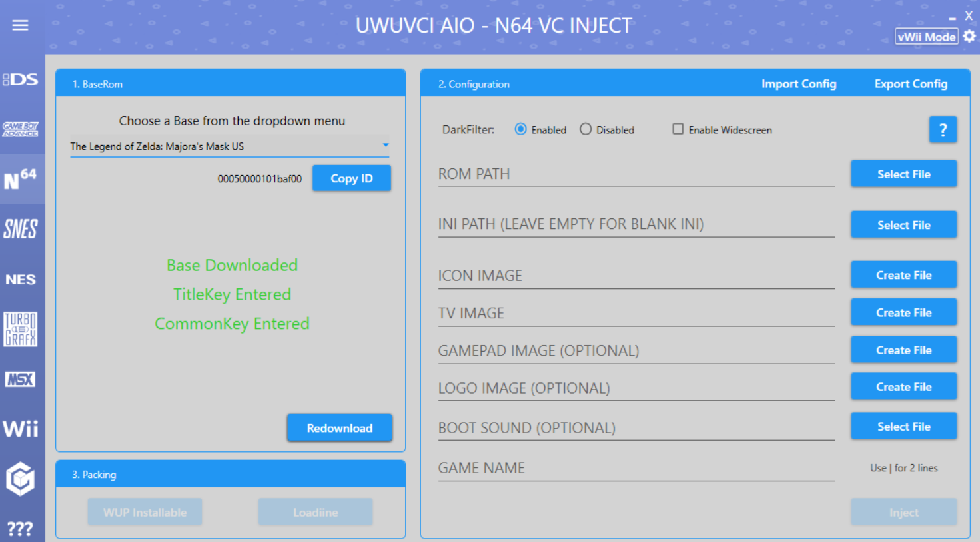Open settings gear icon
This screenshot has height=542, width=980.
[x=969, y=36]
